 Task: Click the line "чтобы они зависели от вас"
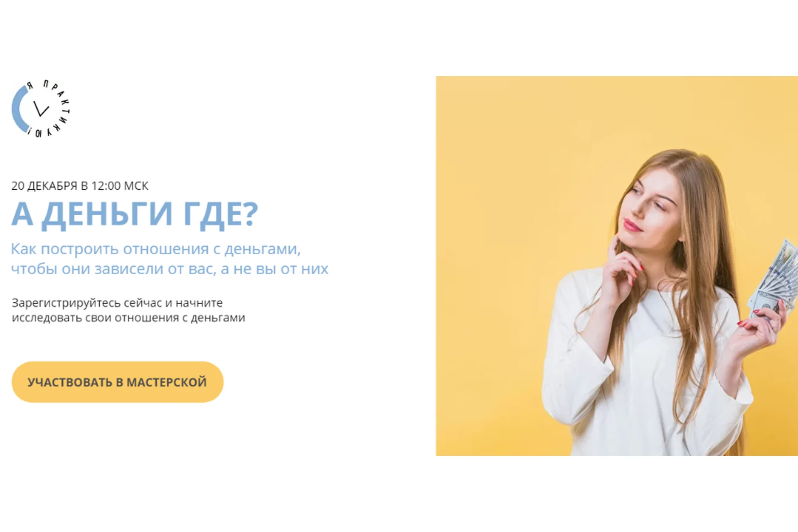point(113,269)
